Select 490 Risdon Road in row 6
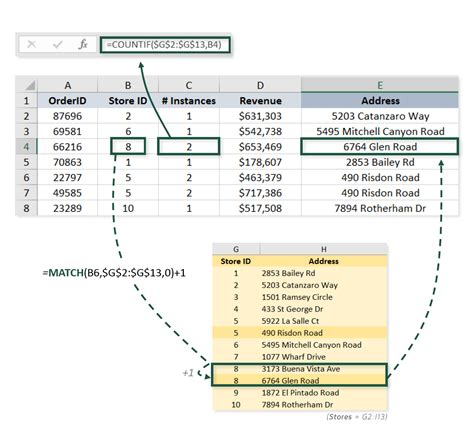The width and height of the screenshot is (474, 439). pyautogui.click(x=380, y=177)
